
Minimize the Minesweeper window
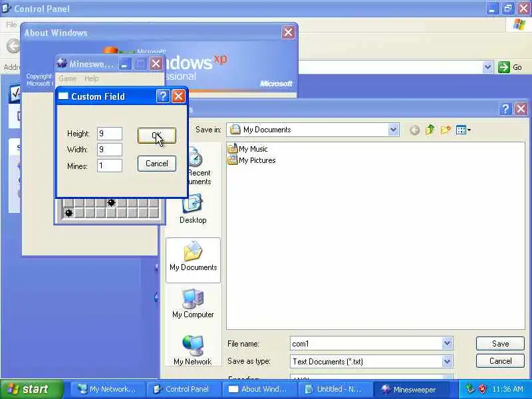click(124, 64)
